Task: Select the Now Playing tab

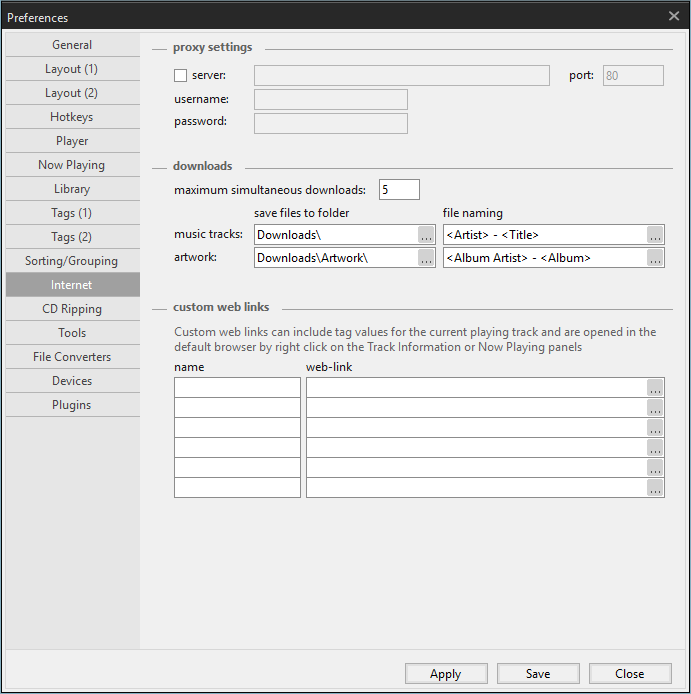Action: pos(72,165)
